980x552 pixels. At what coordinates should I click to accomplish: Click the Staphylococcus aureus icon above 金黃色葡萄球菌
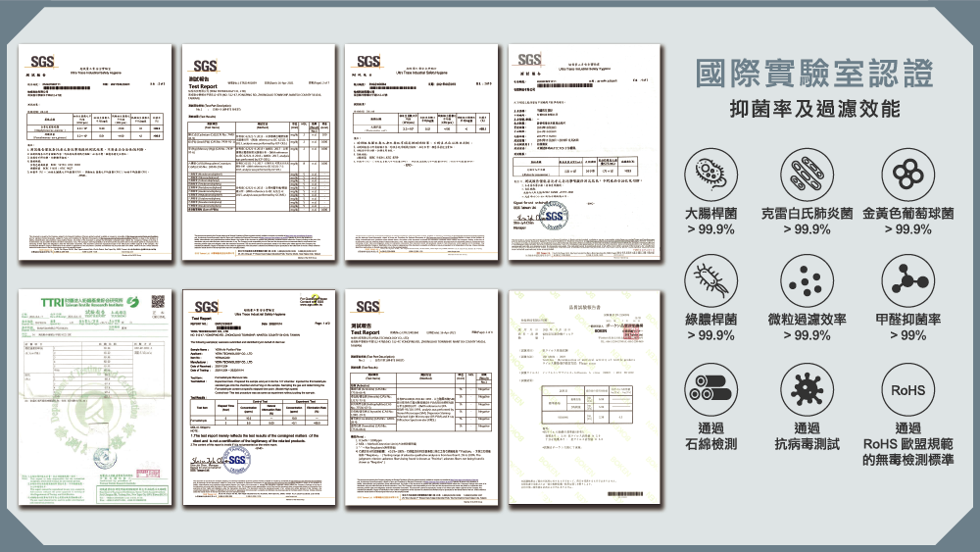908,176
